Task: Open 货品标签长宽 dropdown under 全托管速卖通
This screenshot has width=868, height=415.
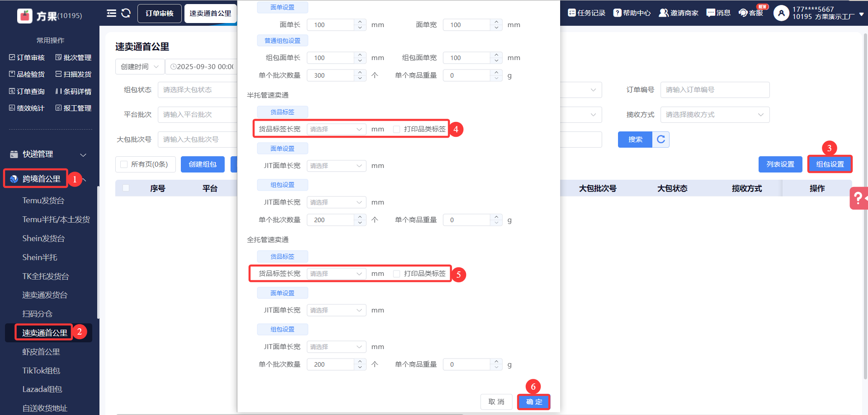Action: click(336, 274)
